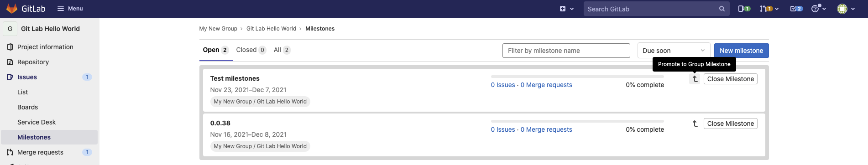Open the hamburger Menu
The height and width of the screenshot is (165, 868).
pyautogui.click(x=70, y=9)
